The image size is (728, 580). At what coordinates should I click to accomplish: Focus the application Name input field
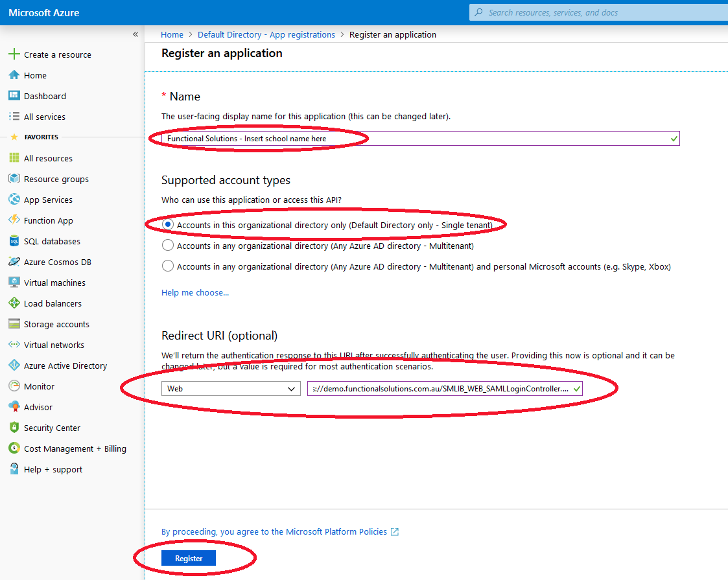[421, 138]
